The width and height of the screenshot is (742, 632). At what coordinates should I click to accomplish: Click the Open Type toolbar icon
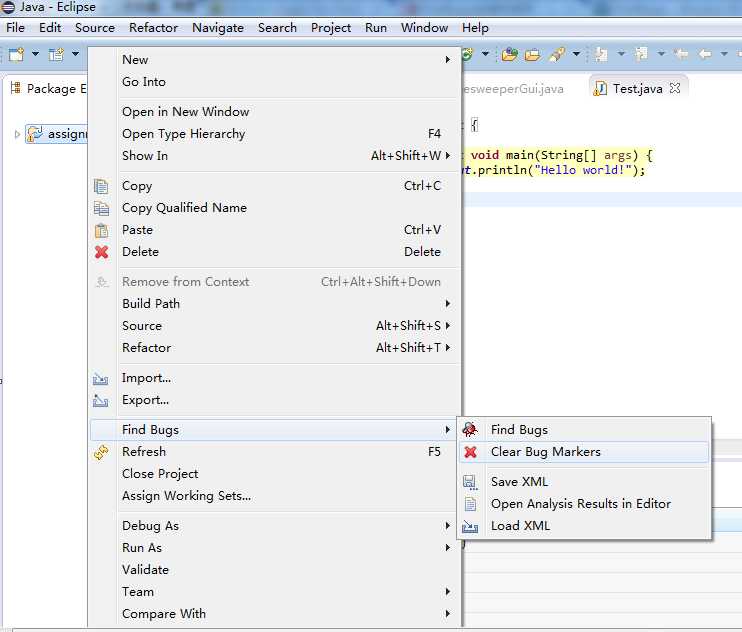click(x=510, y=54)
